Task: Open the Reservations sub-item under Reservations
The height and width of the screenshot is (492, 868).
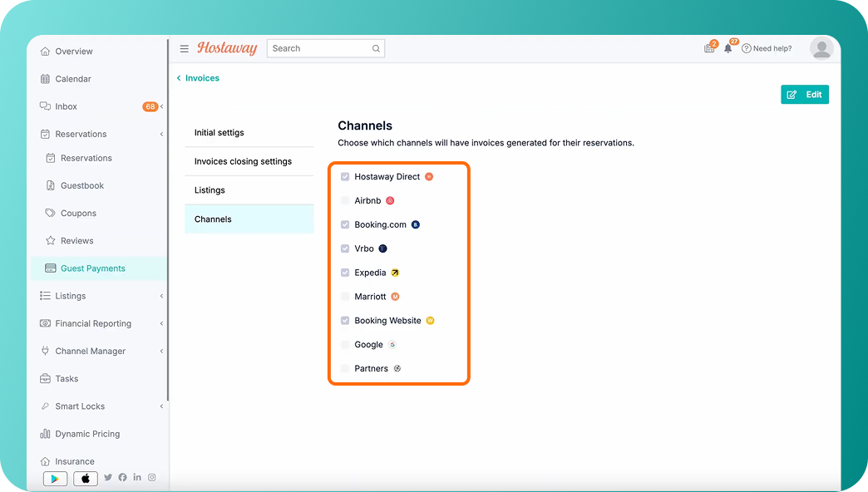Action: pos(86,158)
